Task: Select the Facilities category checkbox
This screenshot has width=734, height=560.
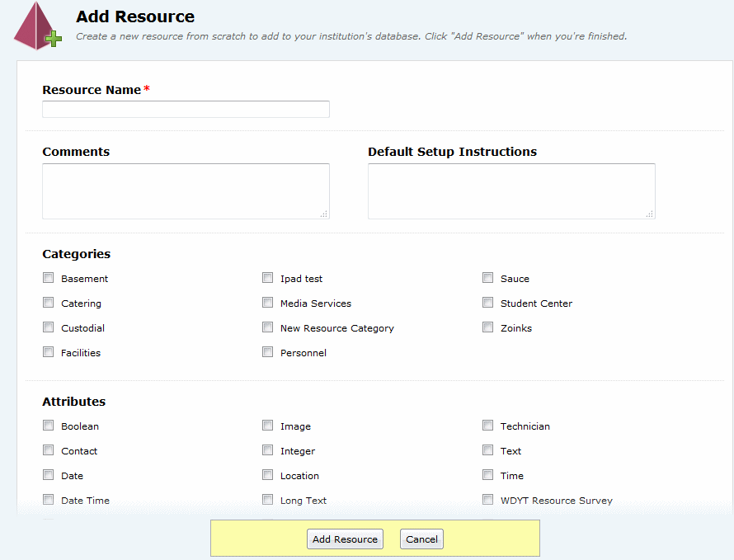Action: [x=49, y=352]
